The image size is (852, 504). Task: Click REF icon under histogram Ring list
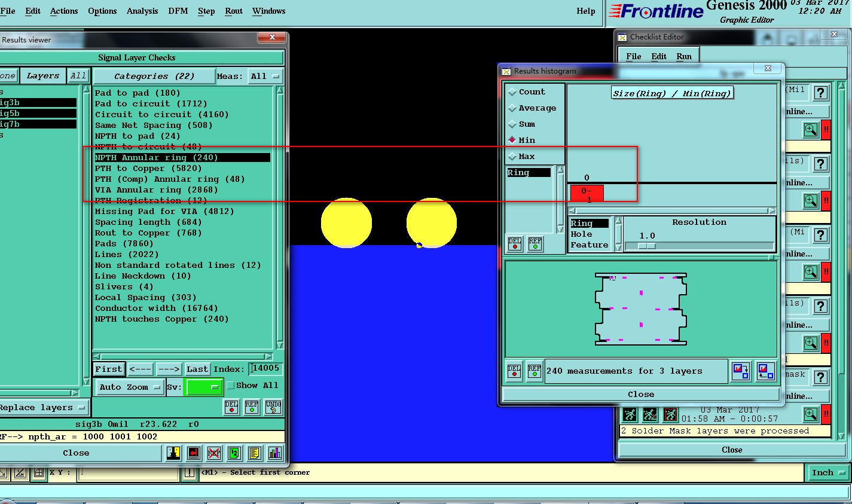click(535, 244)
